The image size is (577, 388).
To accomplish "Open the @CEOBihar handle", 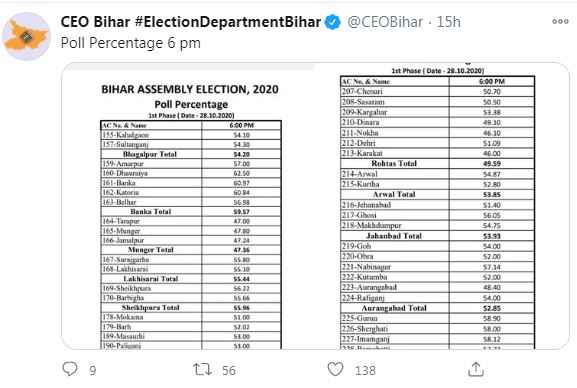I will (385, 22).
